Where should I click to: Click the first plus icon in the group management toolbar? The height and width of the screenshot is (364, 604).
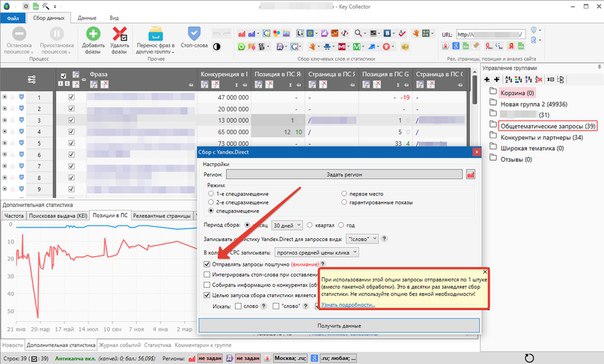click(x=487, y=79)
